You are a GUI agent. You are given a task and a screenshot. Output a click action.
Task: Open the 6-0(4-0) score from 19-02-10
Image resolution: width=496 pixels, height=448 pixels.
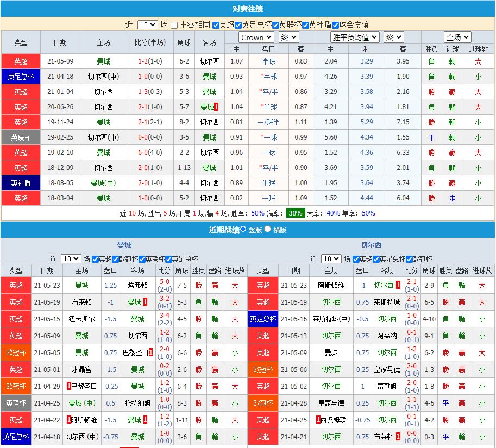pyautogui.click(x=150, y=153)
